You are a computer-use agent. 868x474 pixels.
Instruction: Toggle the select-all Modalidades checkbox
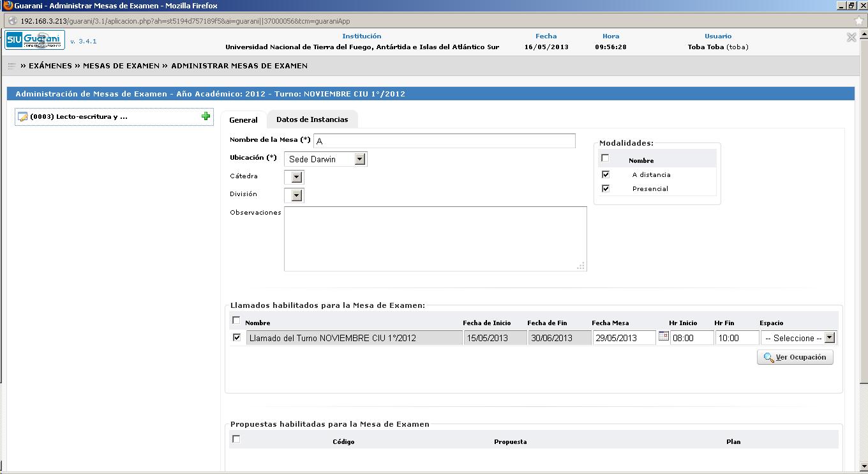pyautogui.click(x=605, y=158)
